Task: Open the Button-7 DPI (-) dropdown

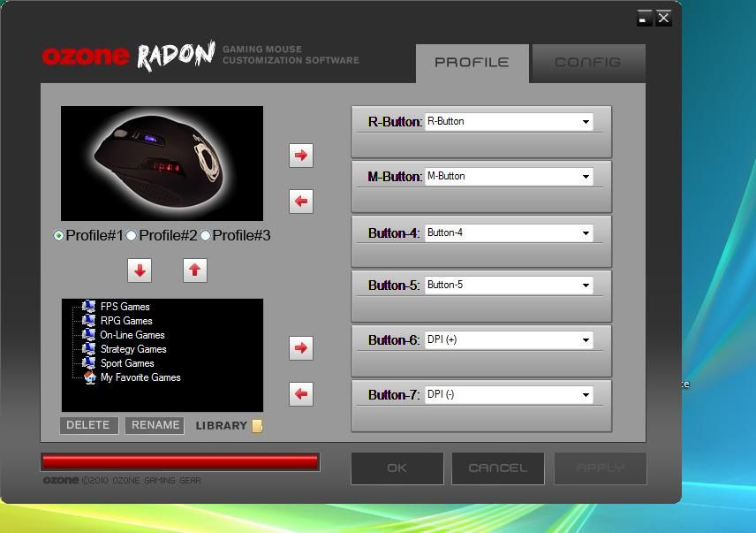Action: tap(509, 395)
